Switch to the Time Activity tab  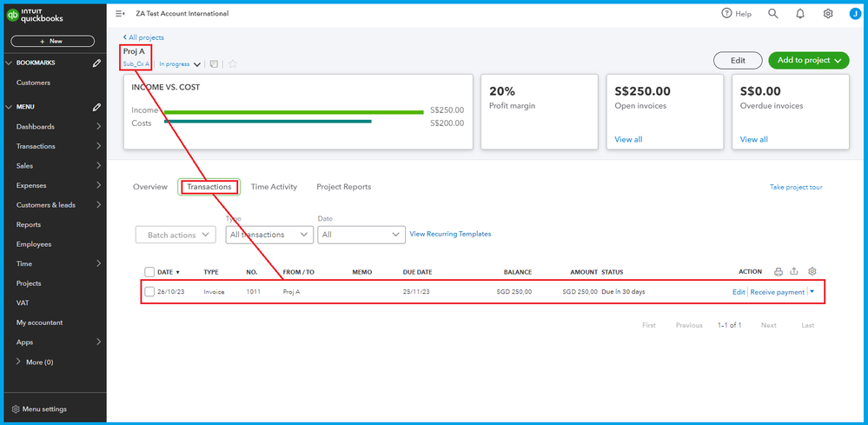coord(274,187)
